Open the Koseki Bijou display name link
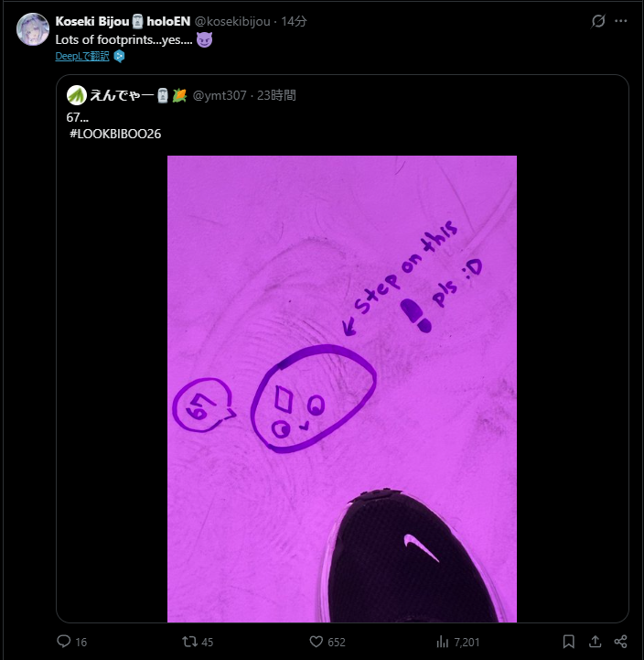644x660 pixels. [91, 21]
